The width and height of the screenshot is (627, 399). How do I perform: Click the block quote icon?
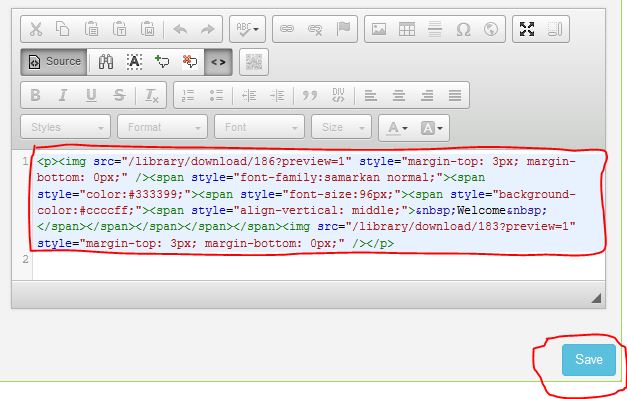point(310,95)
